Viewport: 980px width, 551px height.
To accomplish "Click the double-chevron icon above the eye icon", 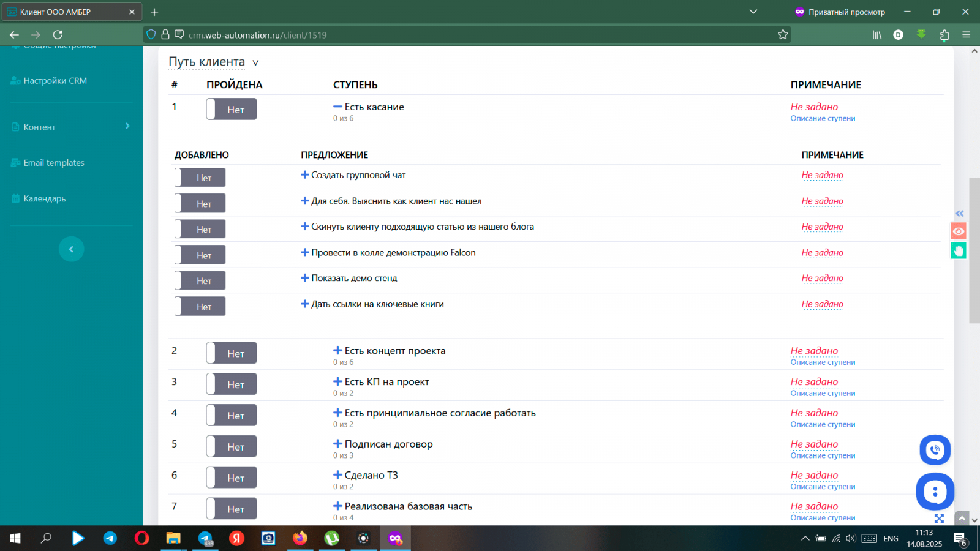I will pyautogui.click(x=960, y=213).
